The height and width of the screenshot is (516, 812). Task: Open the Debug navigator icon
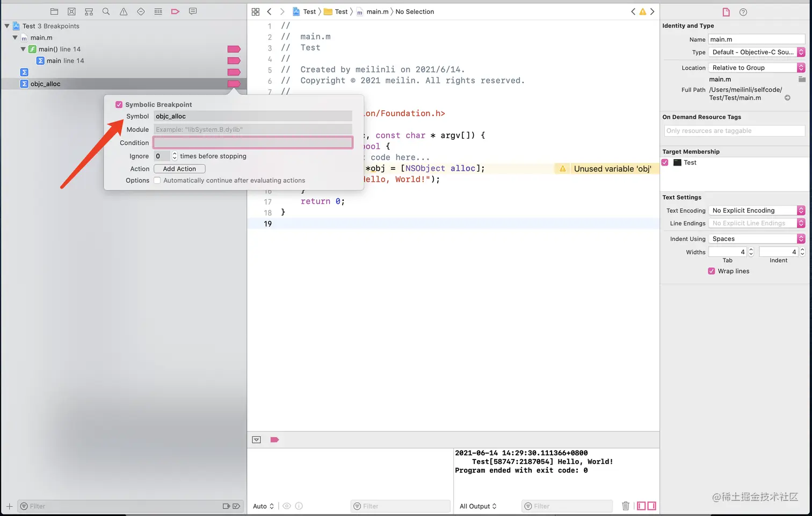pos(158,11)
